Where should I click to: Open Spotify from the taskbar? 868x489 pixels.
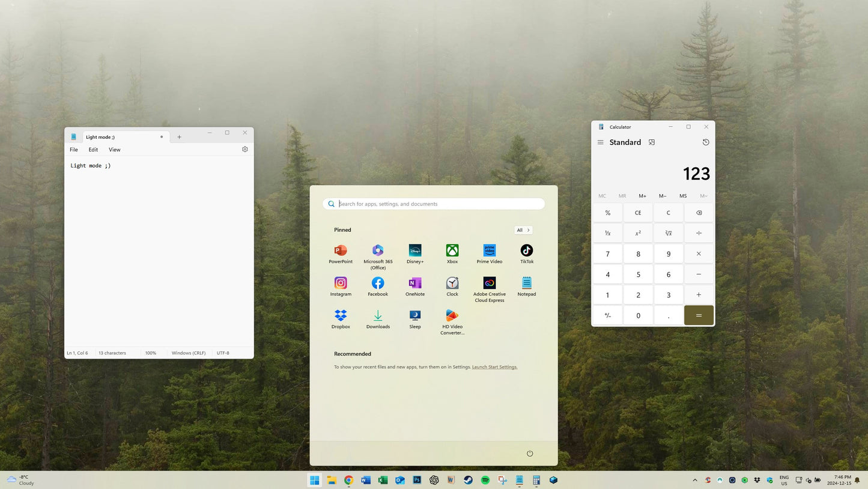tap(485, 480)
